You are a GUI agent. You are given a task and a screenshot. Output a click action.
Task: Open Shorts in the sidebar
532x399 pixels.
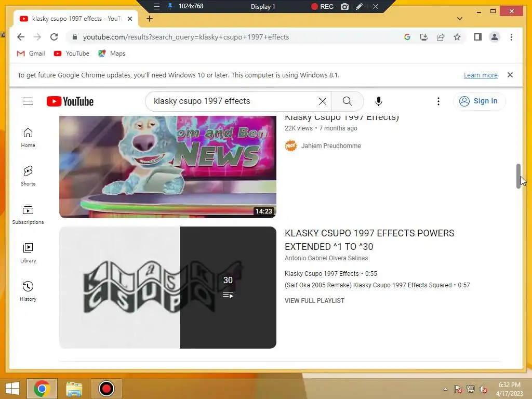pyautogui.click(x=28, y=176)
